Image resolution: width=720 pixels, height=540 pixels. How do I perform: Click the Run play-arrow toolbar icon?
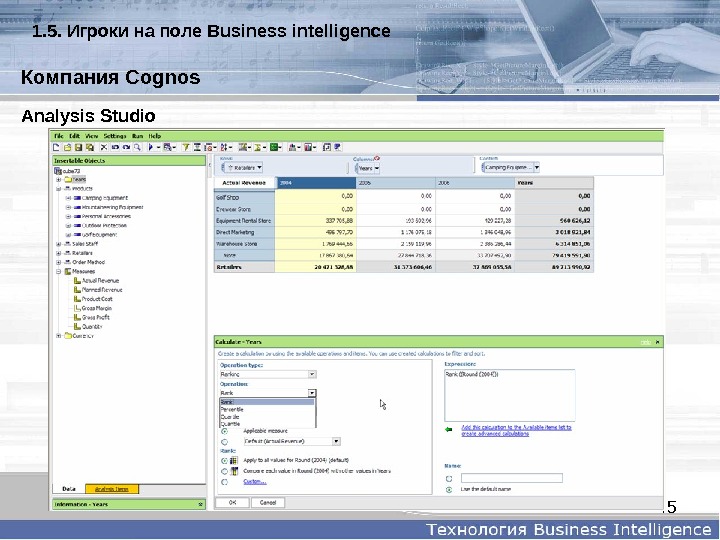point(151,147)
